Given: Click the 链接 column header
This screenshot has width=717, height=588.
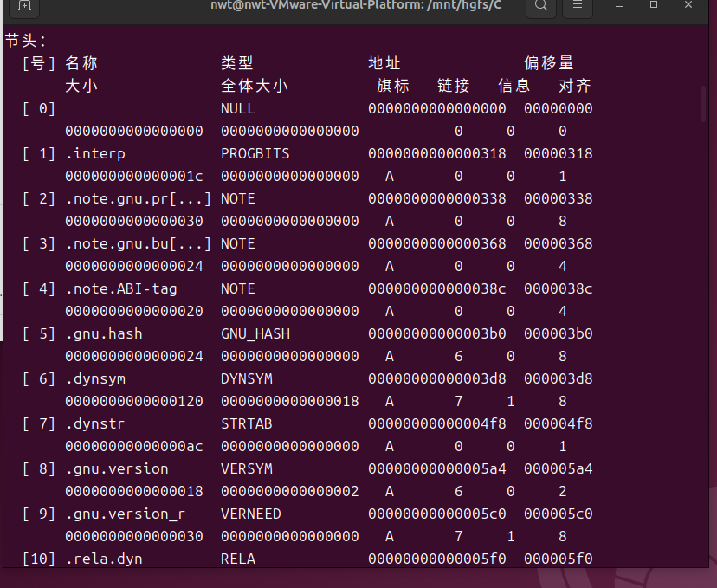Looking at the screenshot, I should click(454, 86).
